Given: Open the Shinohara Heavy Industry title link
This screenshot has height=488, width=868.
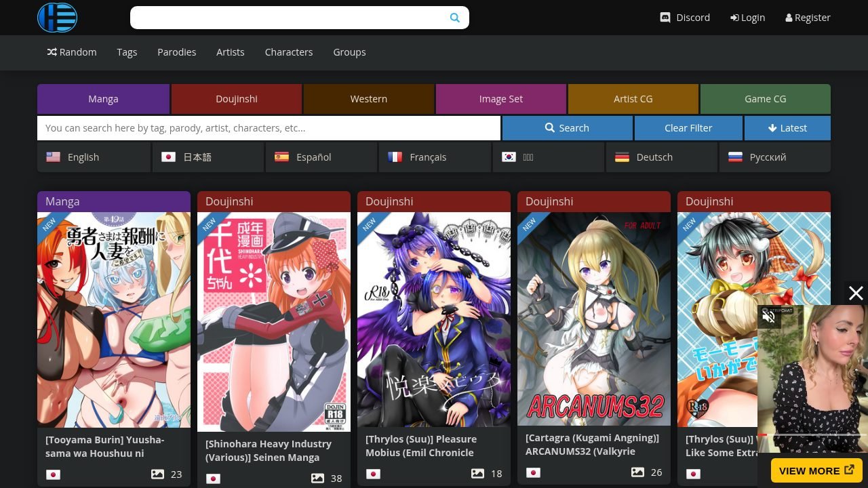Looking at the screenshot, I should point(269,451).
